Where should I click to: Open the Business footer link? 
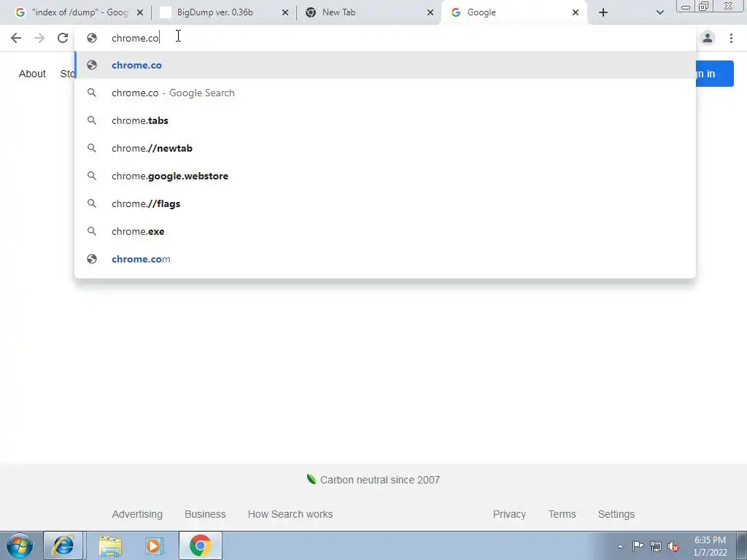click(205, 514)
